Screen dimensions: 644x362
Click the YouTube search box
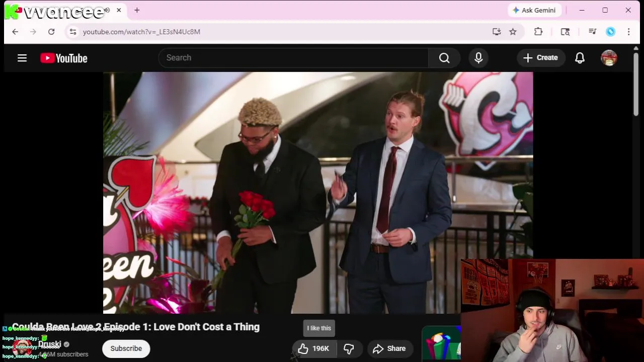(x=293, y=58)
